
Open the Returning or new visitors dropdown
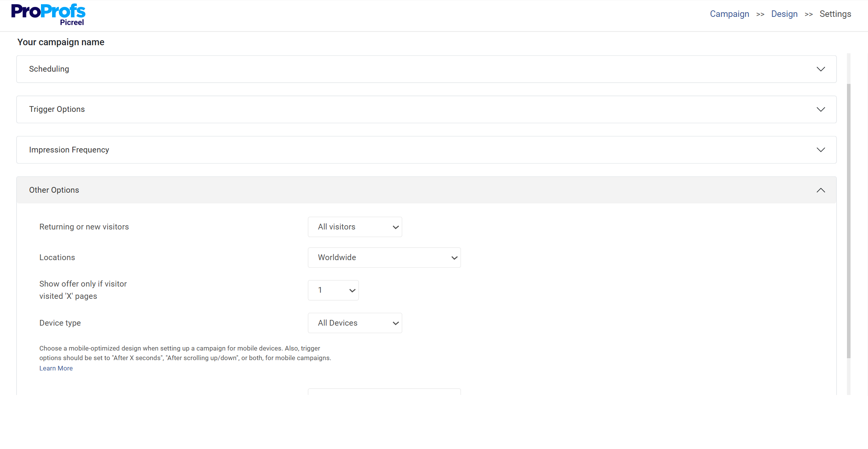point(355,226)
